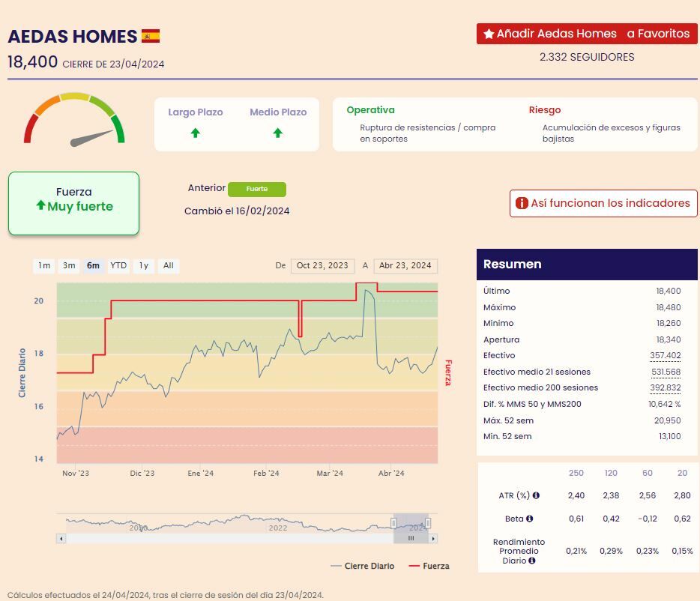Switch chart range to YTD
The height and width of the screenshot is (601, 700).
(118, 266)
